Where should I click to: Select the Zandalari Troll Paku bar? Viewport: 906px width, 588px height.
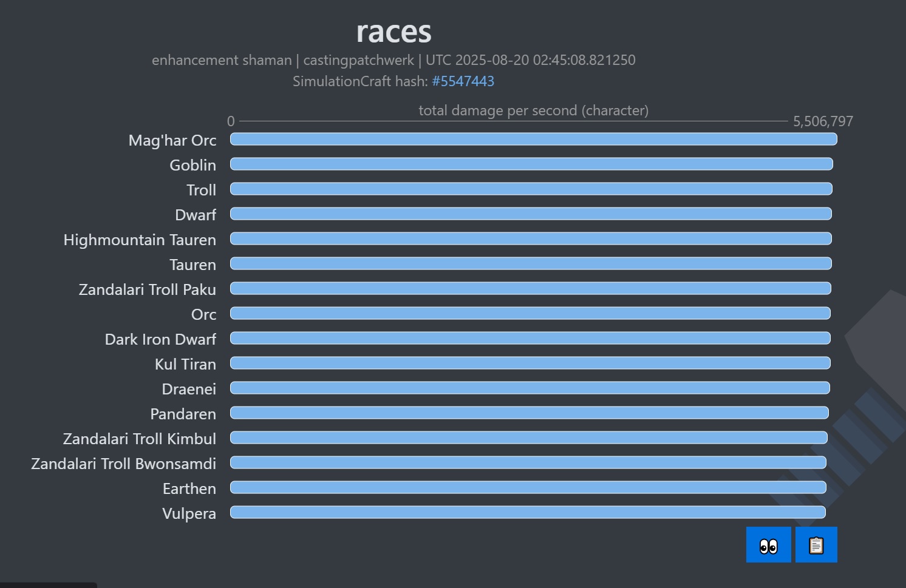[531, 289]
